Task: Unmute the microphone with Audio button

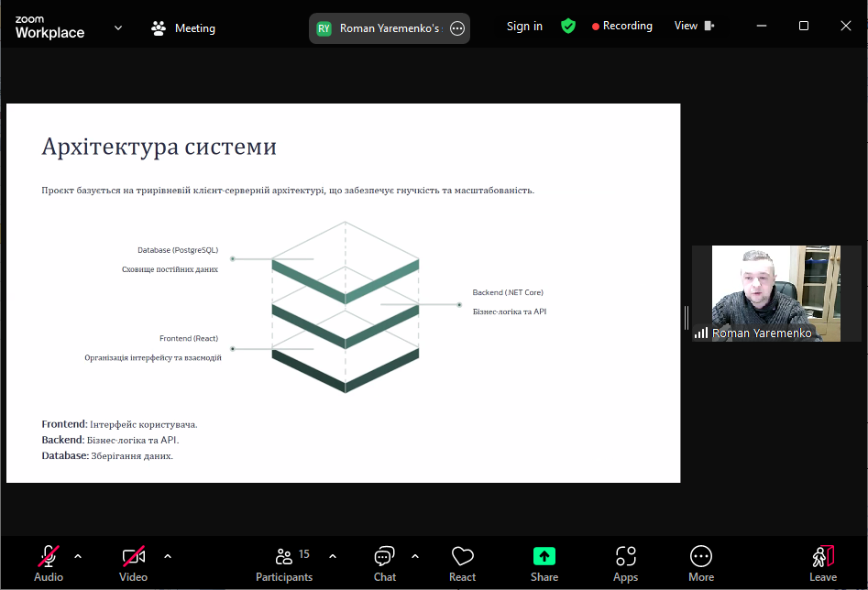Action: click(x=49, y=563)
